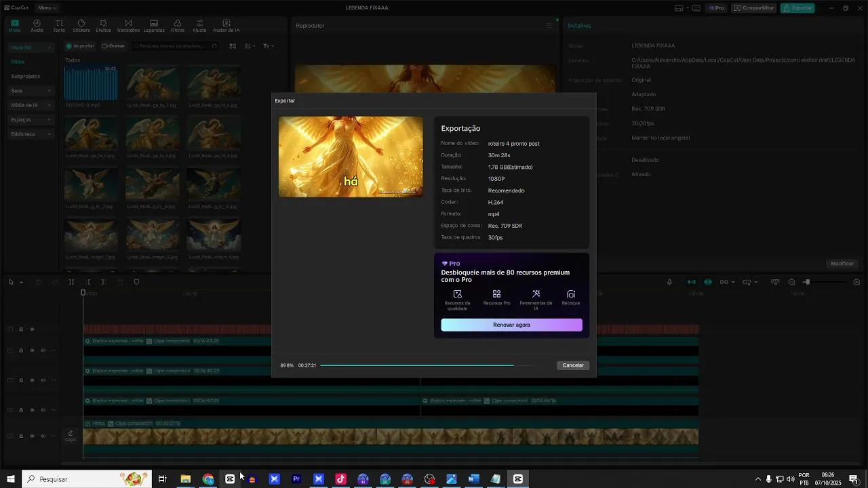
Task: Open Premiere Pro from the taskbar
Action: pyautogui.click(x=296, y=479)
